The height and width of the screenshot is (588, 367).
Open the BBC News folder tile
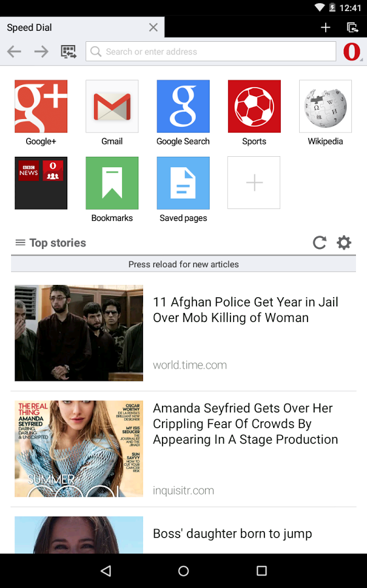click(41, 183)
